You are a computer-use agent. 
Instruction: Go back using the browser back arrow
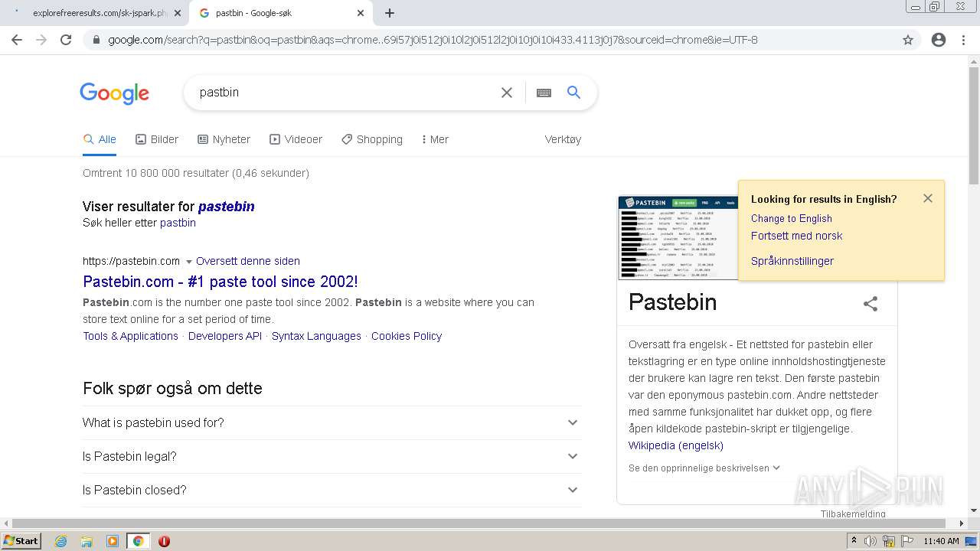pos(17,40)
